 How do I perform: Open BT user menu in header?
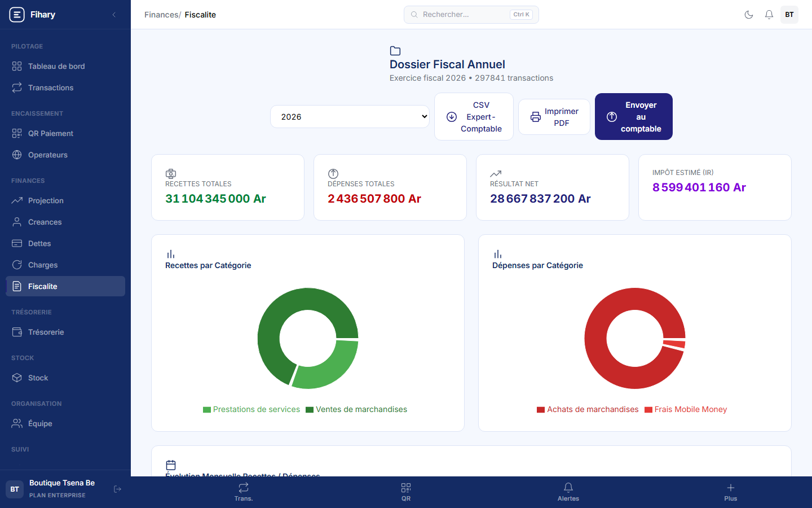click(789, 15)
